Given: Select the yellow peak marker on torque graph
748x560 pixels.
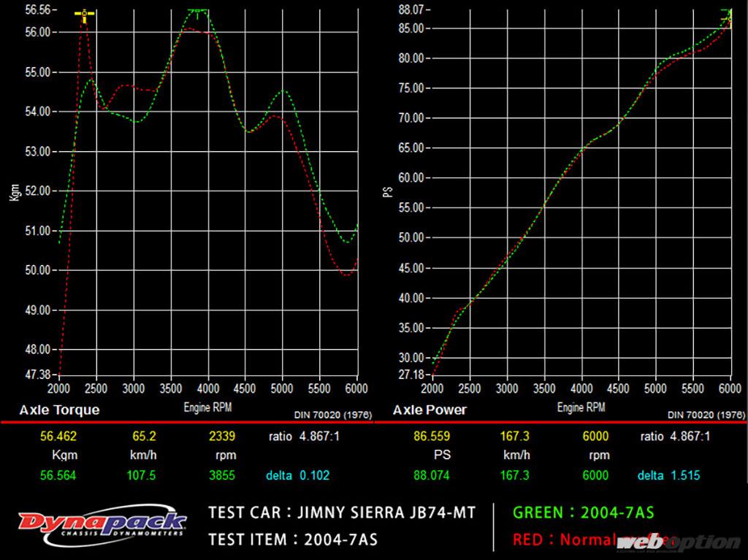Looking at the screenshot, I should [x=85, y=15].
